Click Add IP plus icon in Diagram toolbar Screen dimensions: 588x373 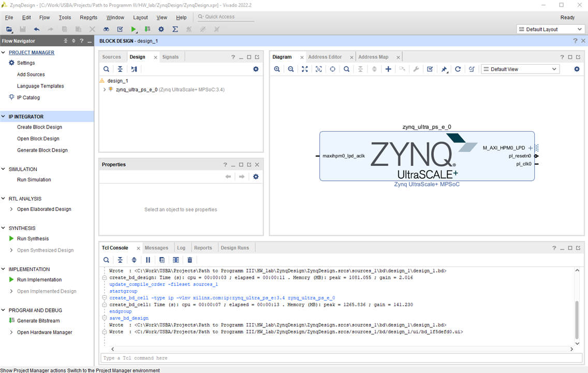[388, 69]
